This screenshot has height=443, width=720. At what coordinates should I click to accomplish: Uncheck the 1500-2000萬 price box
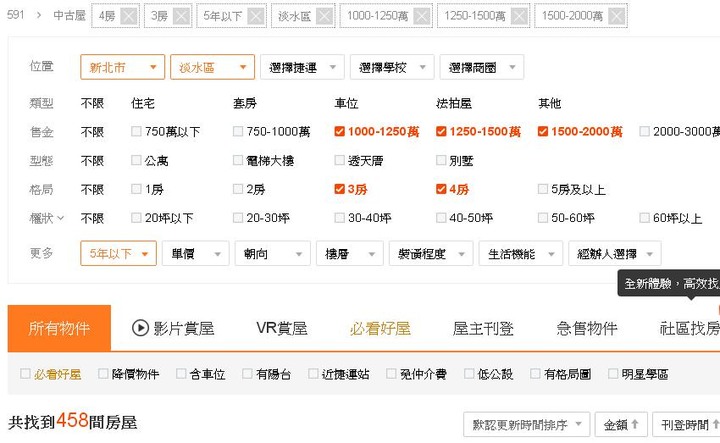(542, 131)
